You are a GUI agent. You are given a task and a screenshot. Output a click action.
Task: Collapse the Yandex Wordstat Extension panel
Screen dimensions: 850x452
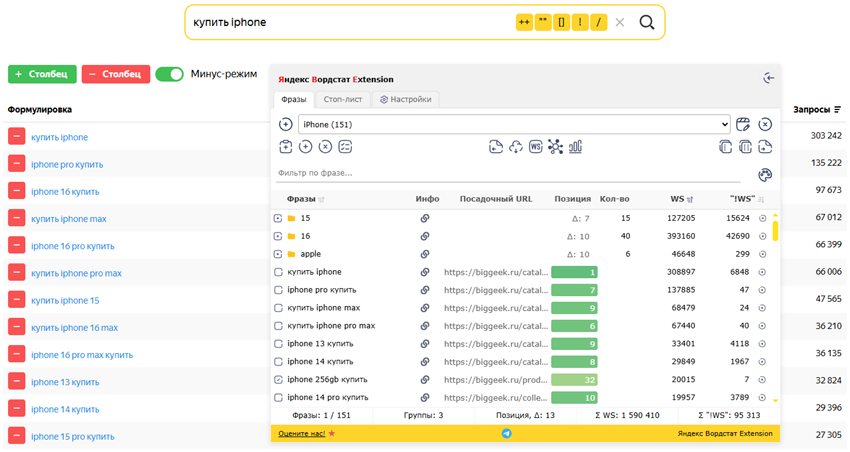[768, 78]
